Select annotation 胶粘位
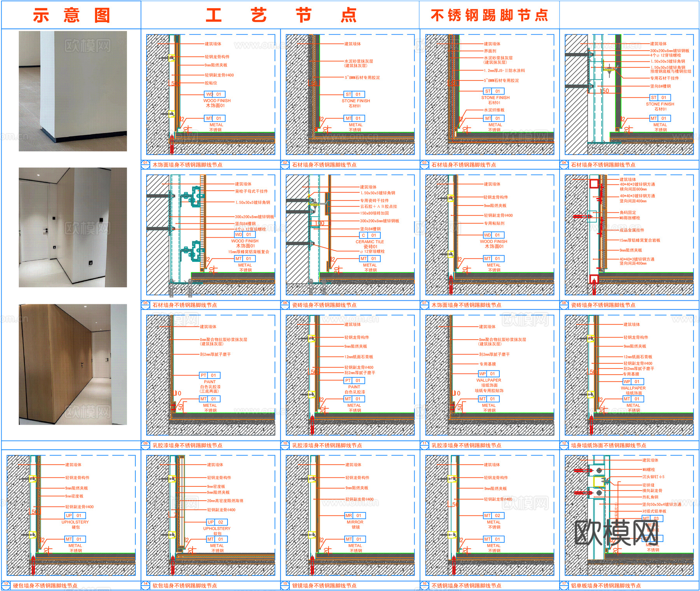 (x=211, y=83)
